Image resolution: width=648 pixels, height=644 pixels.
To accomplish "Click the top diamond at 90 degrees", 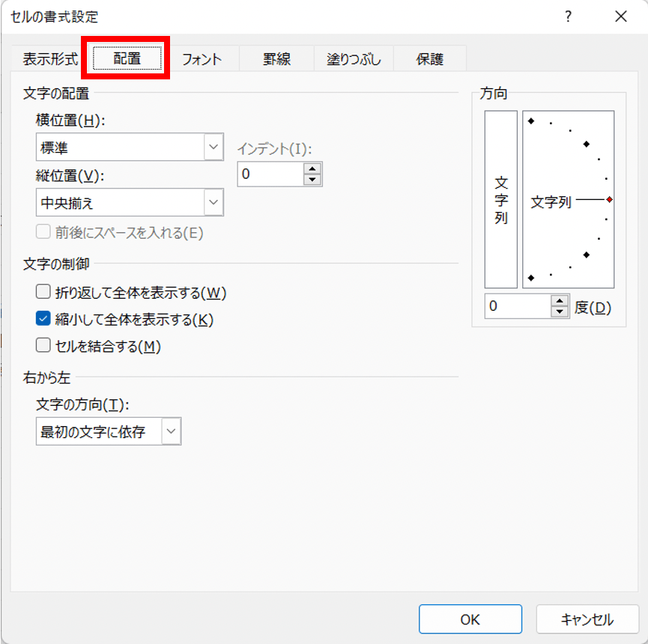I will click(531, 121).
